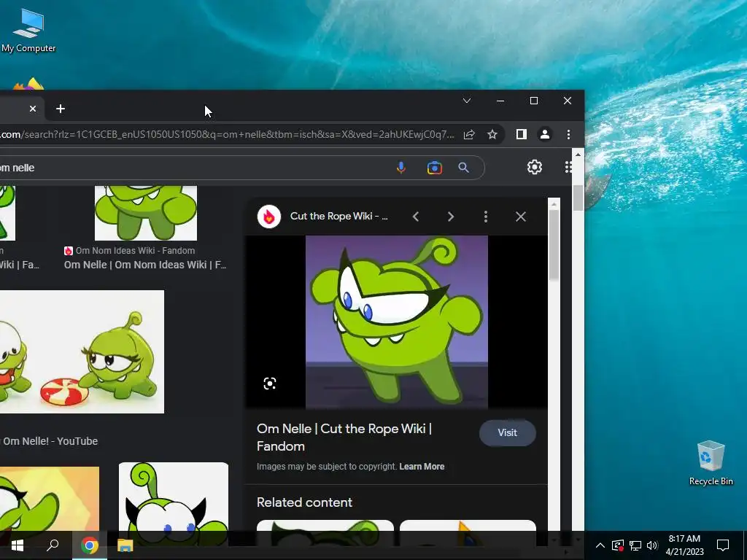Open the taskbar clock showing 8:17 AM
This screenshot has width=747, height=560.
(684, 545)
